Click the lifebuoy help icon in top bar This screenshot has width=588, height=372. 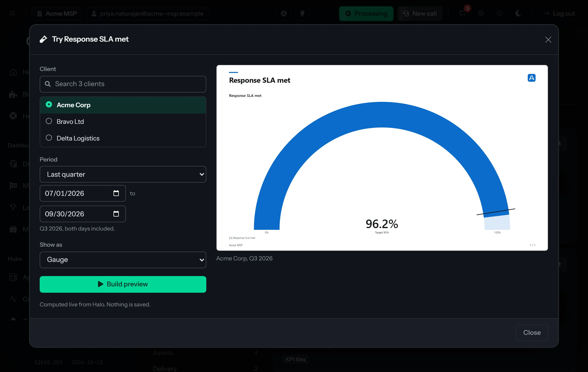tap(284, 13)
